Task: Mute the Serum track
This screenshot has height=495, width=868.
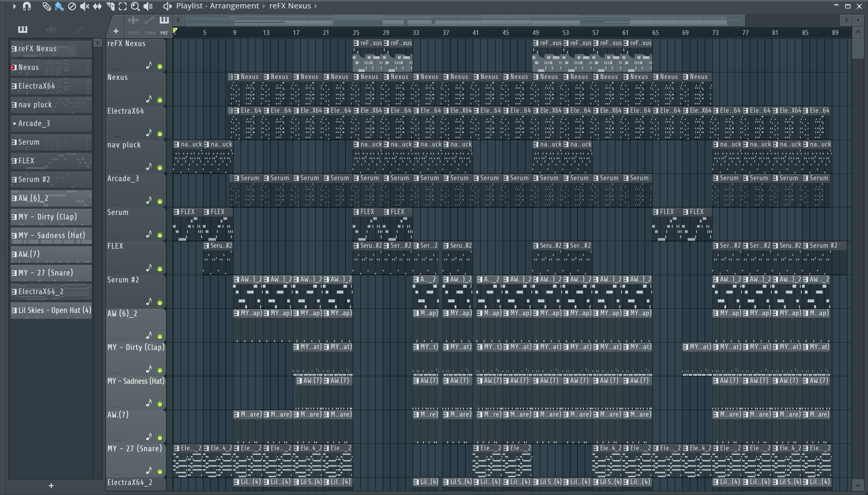Action: coord(160,235)
